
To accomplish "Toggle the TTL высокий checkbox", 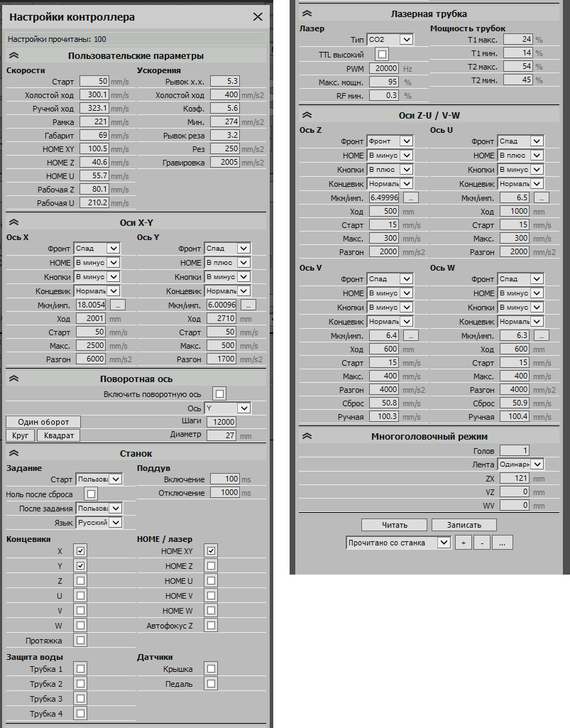I will (x=382, y=54).
